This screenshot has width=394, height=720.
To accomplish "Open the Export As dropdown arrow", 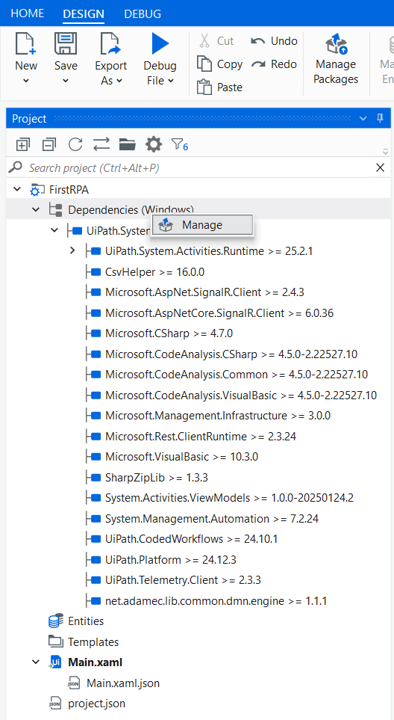I will click(119, 81).
